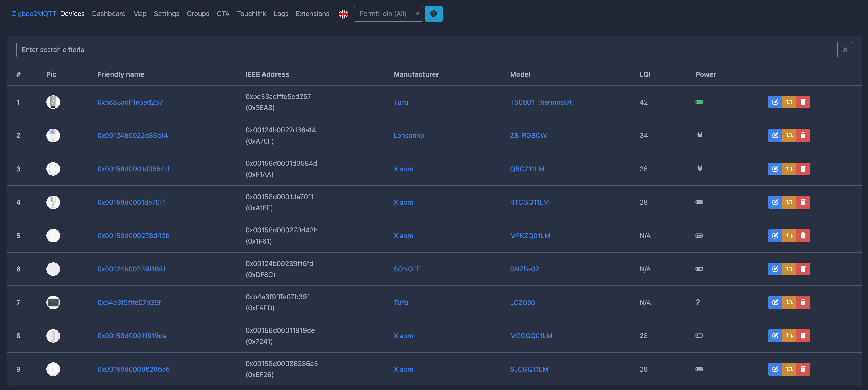
Task: Click trash icon for SNZB-02 device
Action: 803,269
